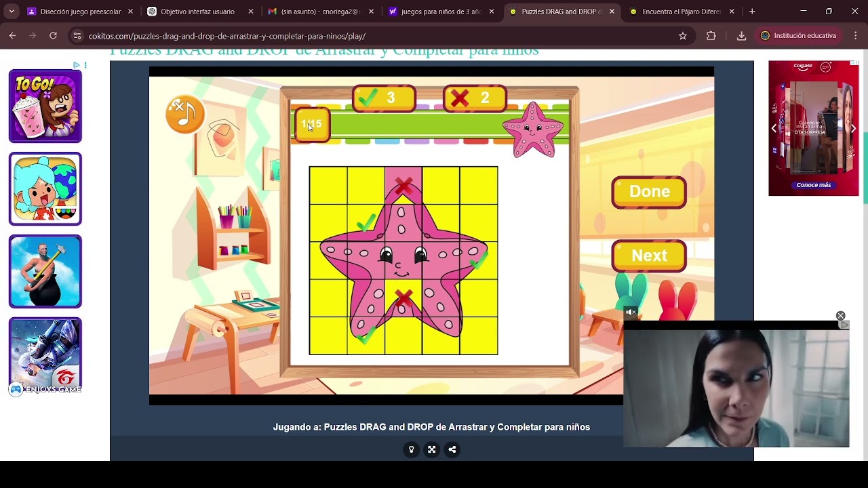
Task: Open the Papa's To Go game thumbnail
Action: coord(45,106)
